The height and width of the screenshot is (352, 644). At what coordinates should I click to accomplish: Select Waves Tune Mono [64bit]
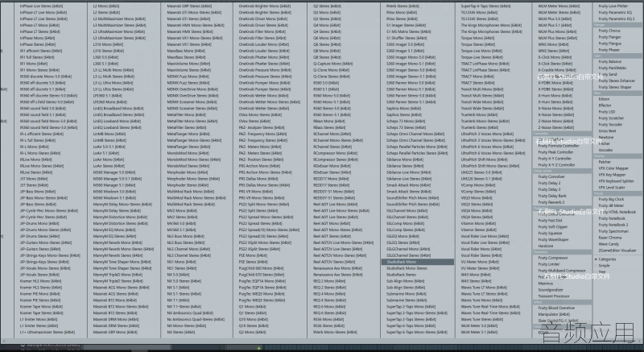pyautogui.click(x=481, y=300)
